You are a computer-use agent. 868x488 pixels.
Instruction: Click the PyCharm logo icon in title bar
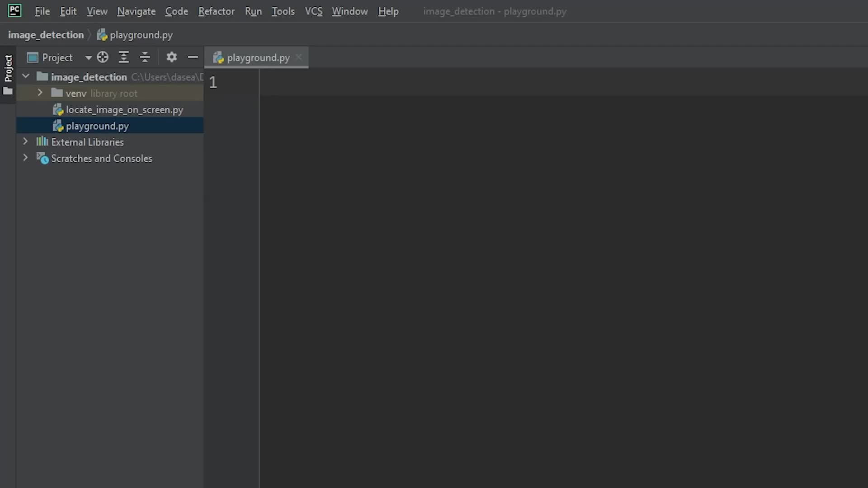point(14,10)
